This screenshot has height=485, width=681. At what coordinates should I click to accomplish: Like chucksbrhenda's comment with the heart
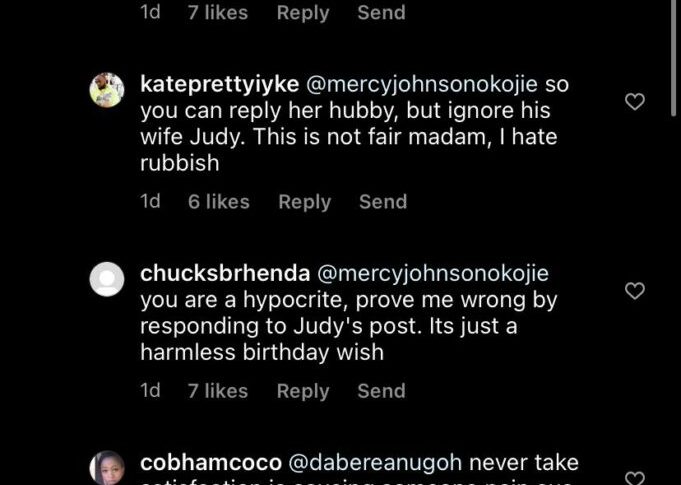point(634,291)
